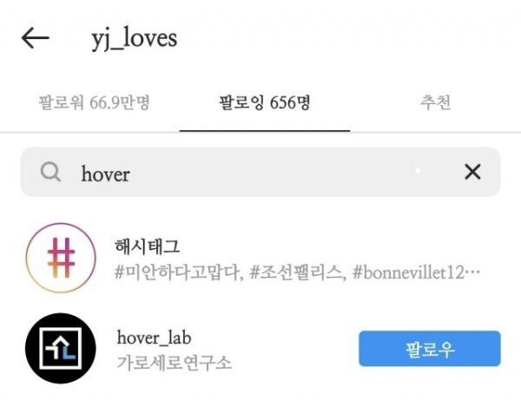
Task: Tap the yj_loves username title
Action: coord(135,38)
